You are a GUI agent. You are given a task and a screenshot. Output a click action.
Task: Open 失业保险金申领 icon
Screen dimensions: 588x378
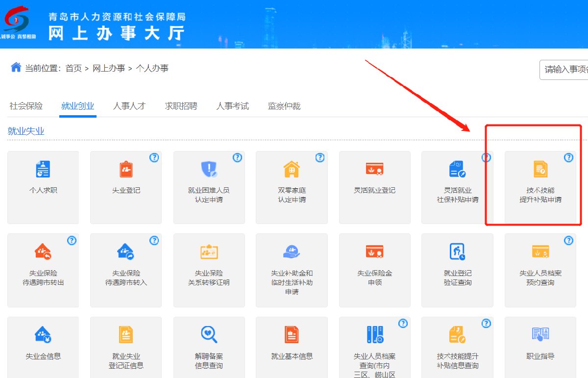click(x=374, y=252)
